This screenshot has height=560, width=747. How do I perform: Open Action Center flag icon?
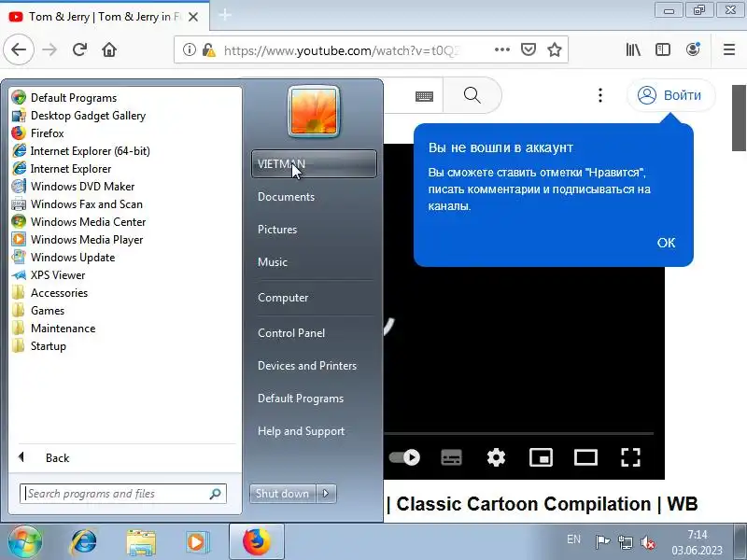pyautogui.click(x=602, y=542)
